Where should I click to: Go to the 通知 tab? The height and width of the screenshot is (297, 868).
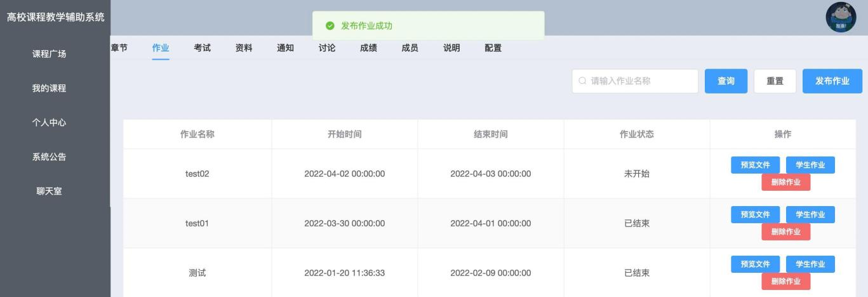[286, 48]
